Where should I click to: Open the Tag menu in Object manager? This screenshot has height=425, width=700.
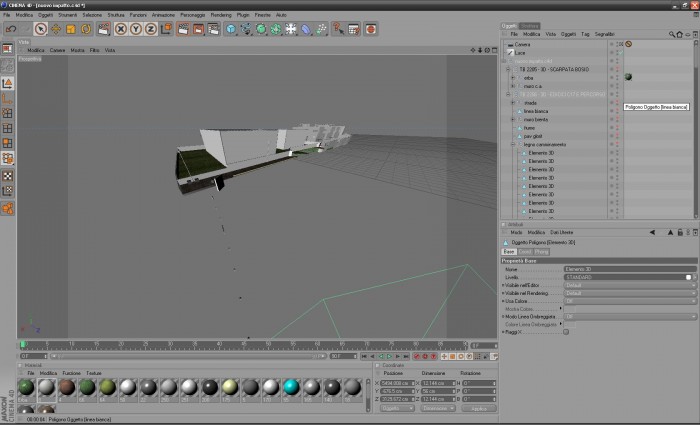click(x=585, y=34)
